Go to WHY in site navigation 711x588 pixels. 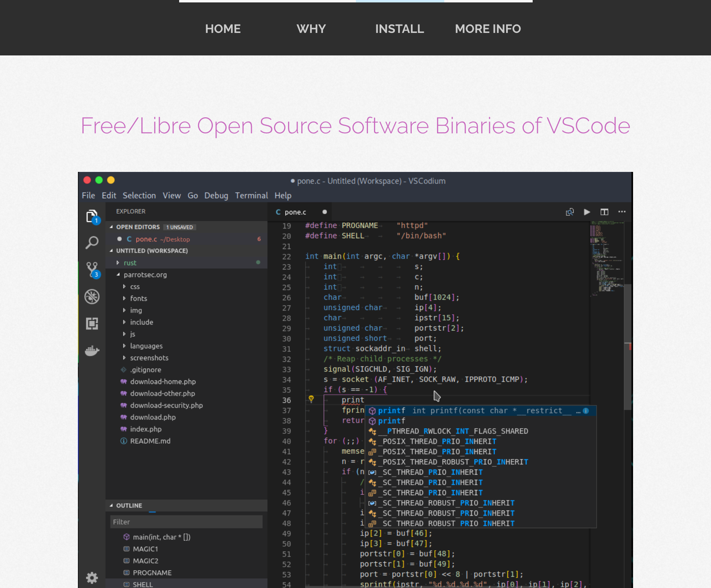pos(311,29)
